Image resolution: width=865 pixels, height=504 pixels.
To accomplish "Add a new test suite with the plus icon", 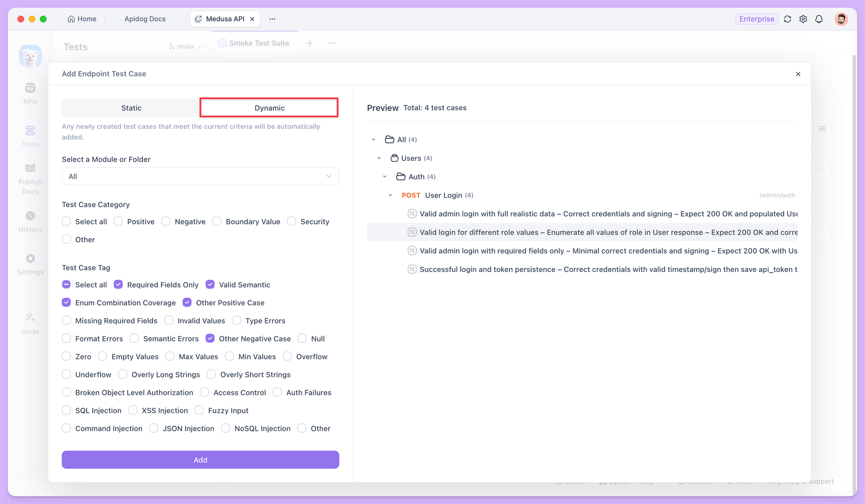I will pyautogui.click(x=310, y=43).
